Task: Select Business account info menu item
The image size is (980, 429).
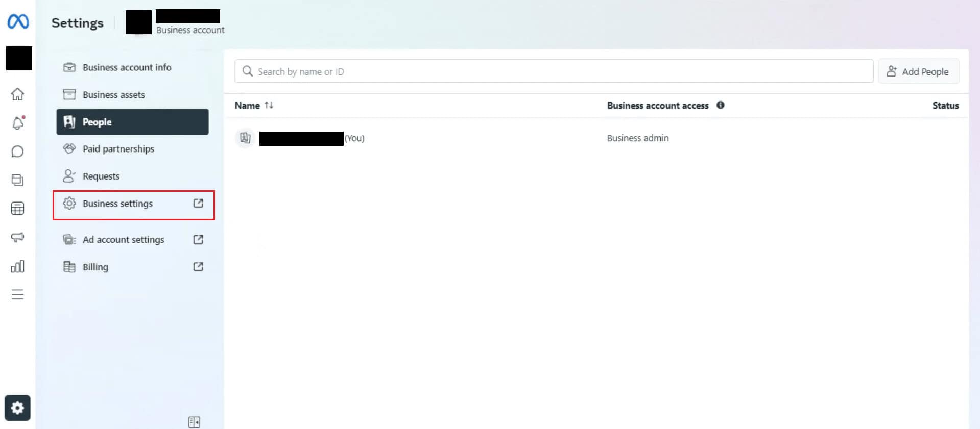Action: point(132,67)
